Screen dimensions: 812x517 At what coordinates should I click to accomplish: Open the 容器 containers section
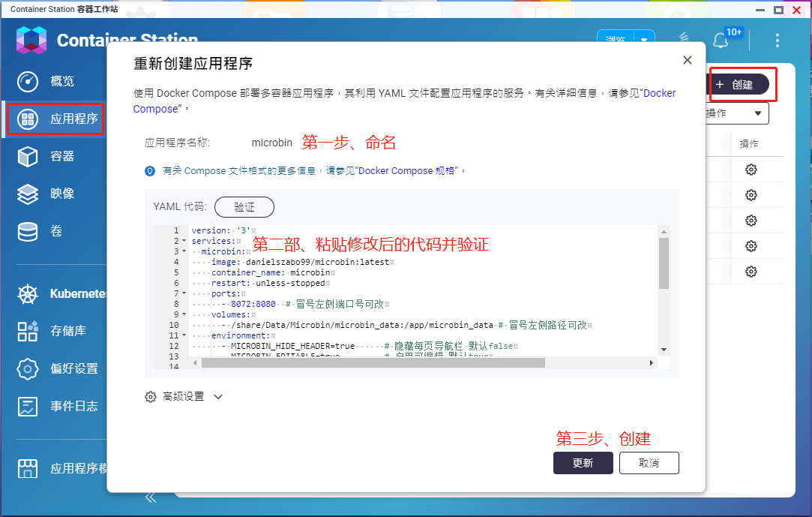[x=62, y=156]
